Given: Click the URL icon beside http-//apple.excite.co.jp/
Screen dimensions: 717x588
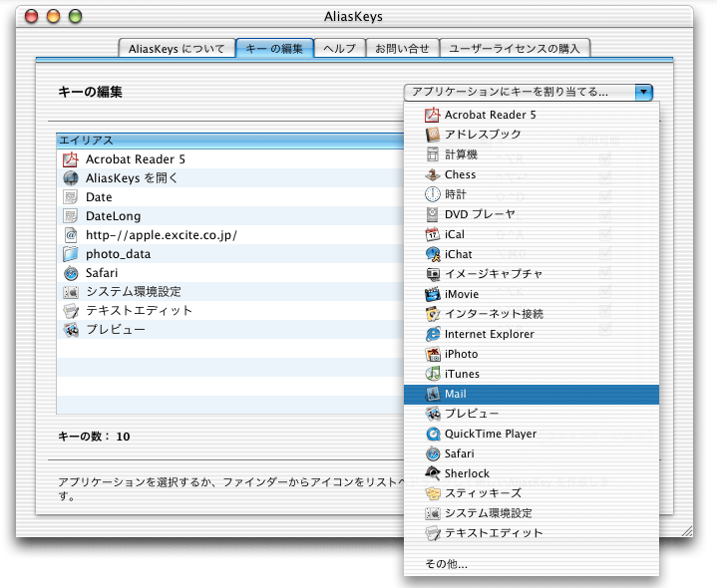Looking at the screenshot, I should [71, 235].
